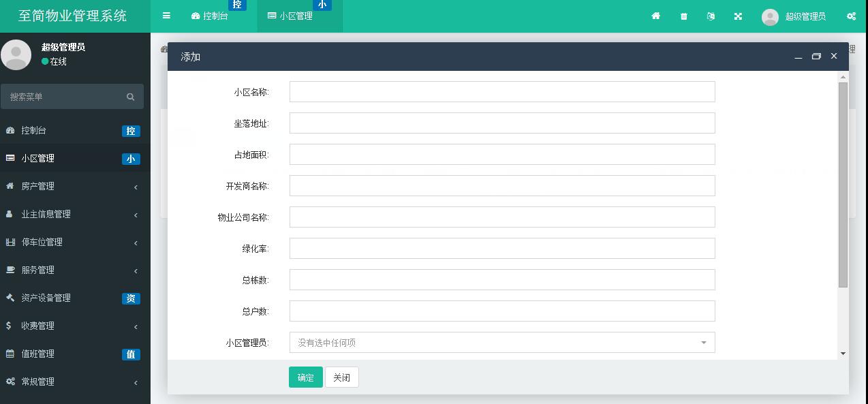
Task: Click the 值班管理 badge marked 值
Action: [131, 354]
